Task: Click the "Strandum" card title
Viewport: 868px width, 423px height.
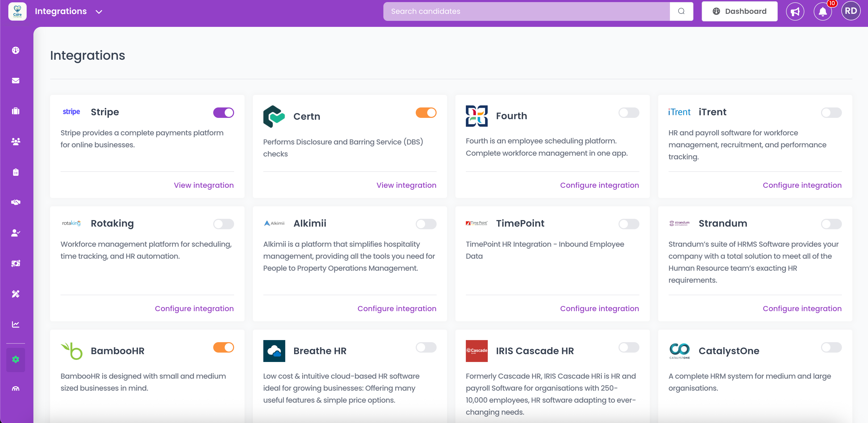Action: tap(723, 223)
